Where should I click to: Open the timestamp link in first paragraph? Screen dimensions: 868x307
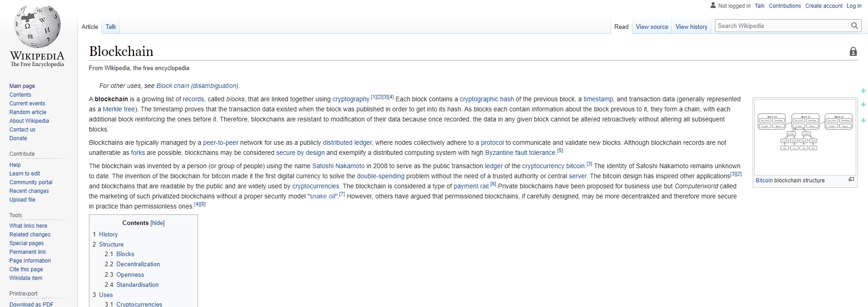point(598,99)
